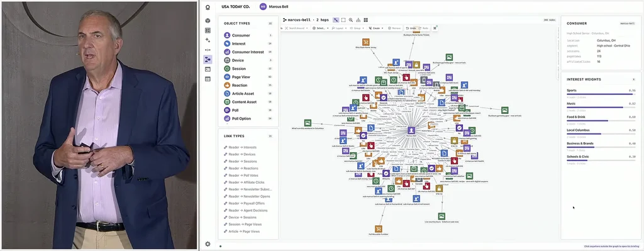Click the Local Columbus interest row
This screenshot has width=644, height=251.
click(601, 133)
